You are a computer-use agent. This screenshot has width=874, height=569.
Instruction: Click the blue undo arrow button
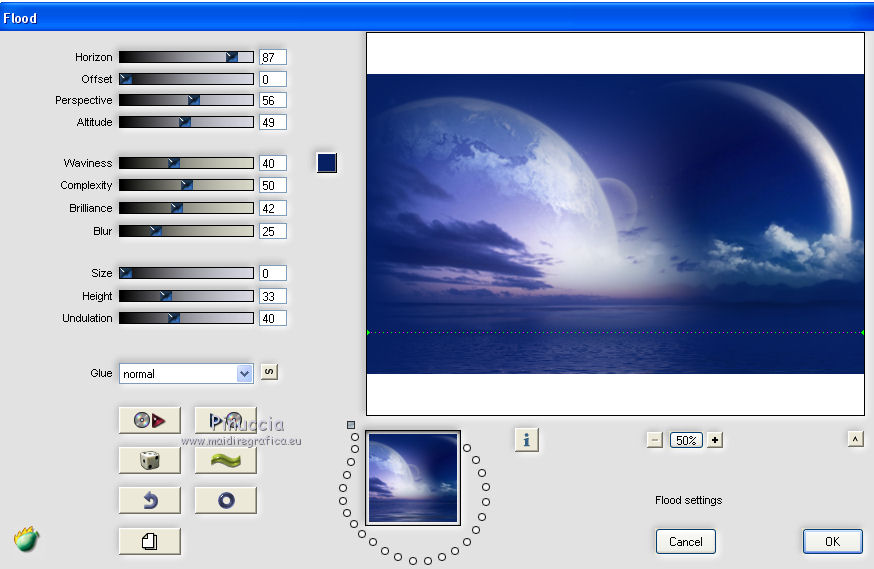(x=149, y=500)
